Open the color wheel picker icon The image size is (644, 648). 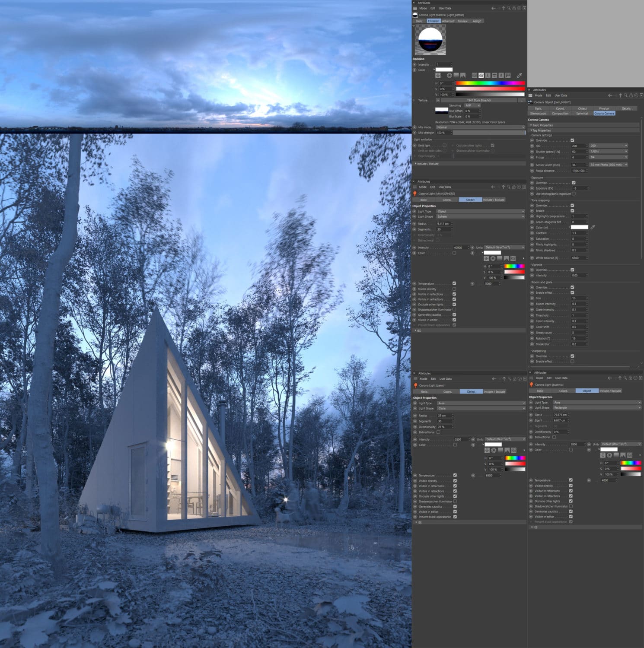[x=449, y=76]
